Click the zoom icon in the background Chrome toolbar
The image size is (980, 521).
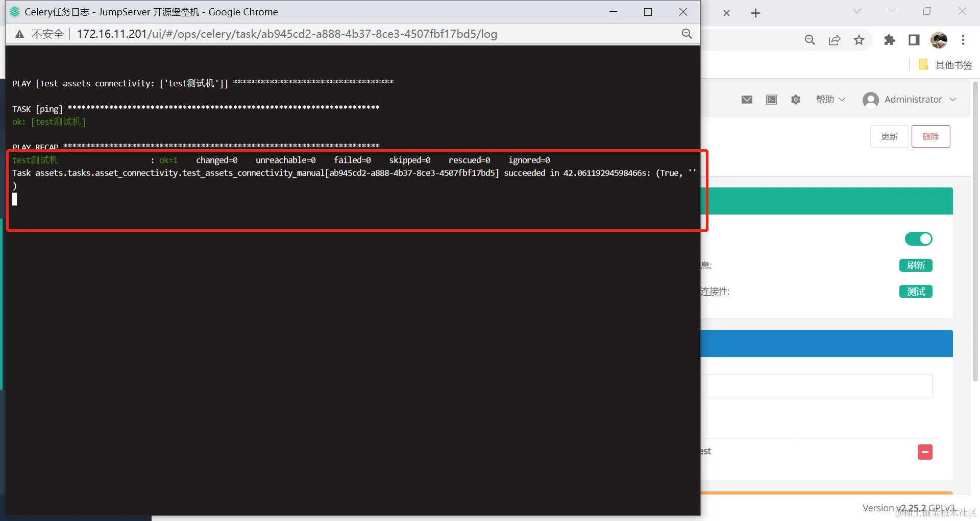pyautogui.click(x=810, y=40)
